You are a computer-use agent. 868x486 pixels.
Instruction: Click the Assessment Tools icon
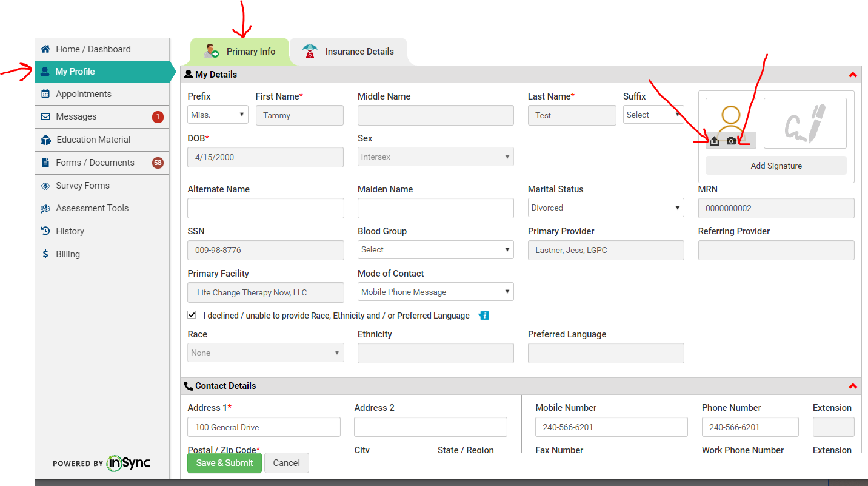pos(45,208)
